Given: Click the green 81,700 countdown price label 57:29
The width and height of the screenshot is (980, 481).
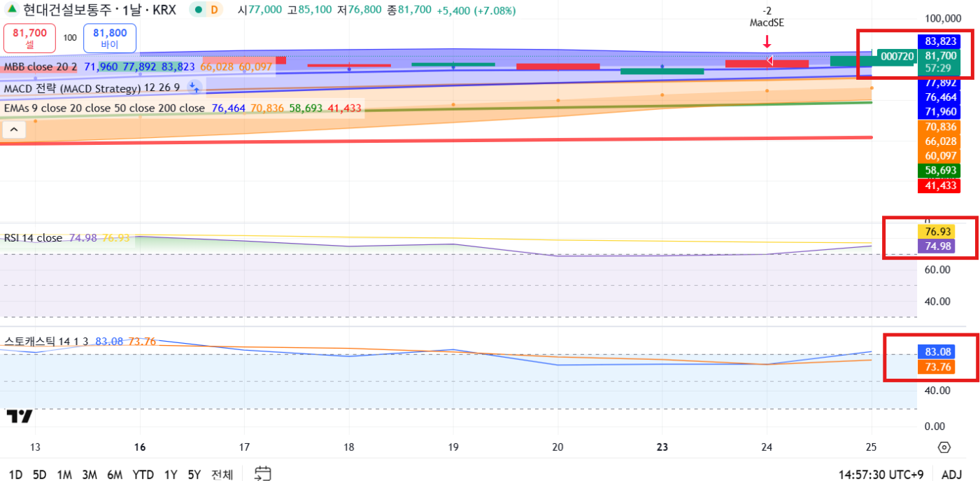Looking at the screenshot, I should click(x=941, y=63).
